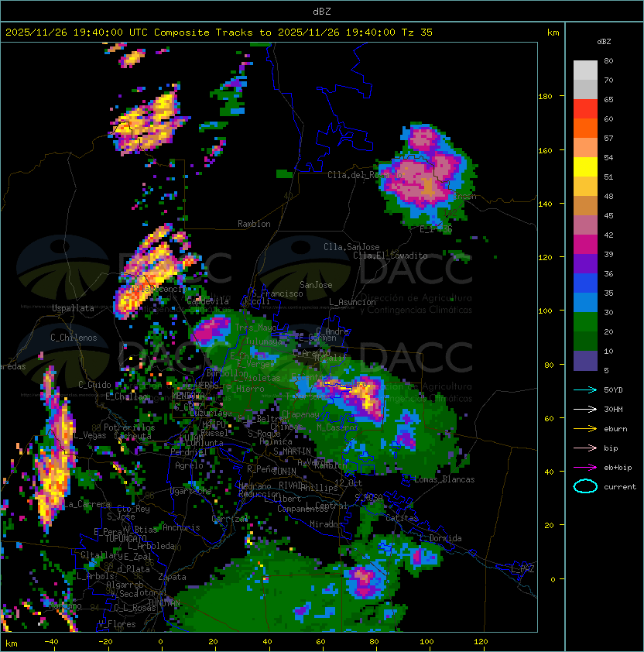Select the royal blue 35–36 dBZ swatch

[585, 283]
